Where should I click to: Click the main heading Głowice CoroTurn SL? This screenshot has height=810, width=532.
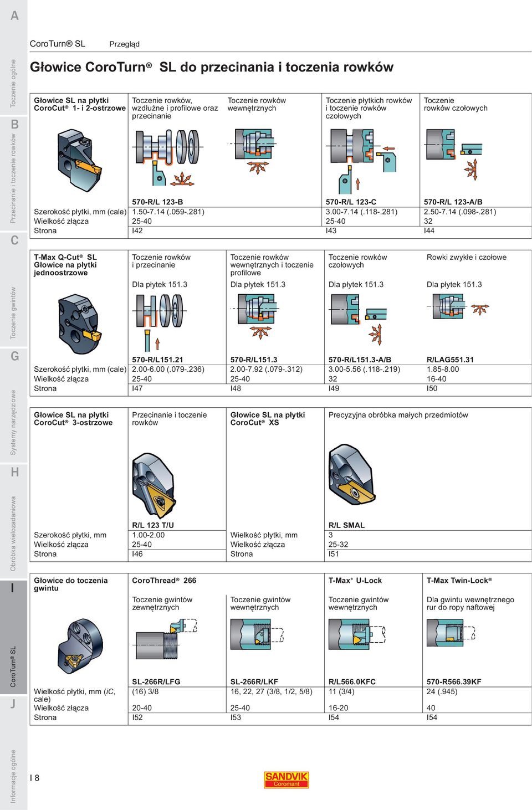pos(212,67)
